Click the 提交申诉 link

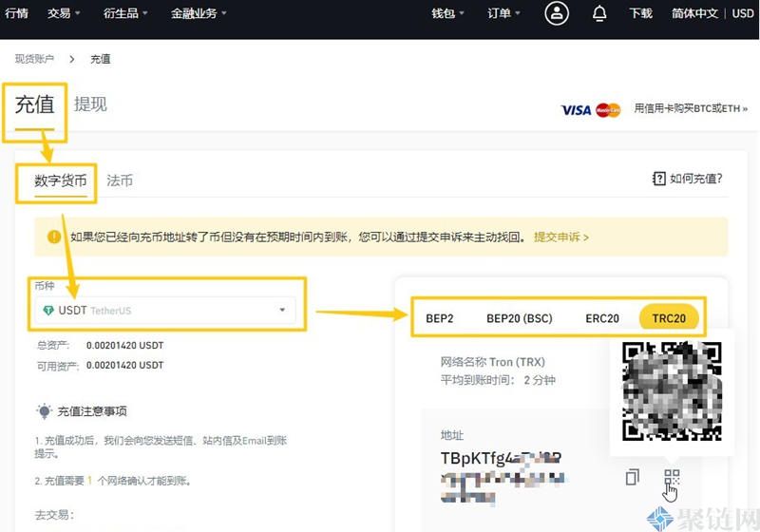(561, 237)
